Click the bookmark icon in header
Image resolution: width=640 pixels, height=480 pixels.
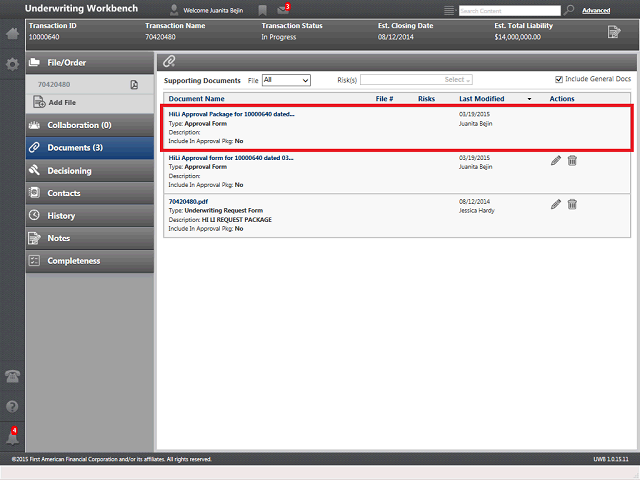tap(262, 11)
